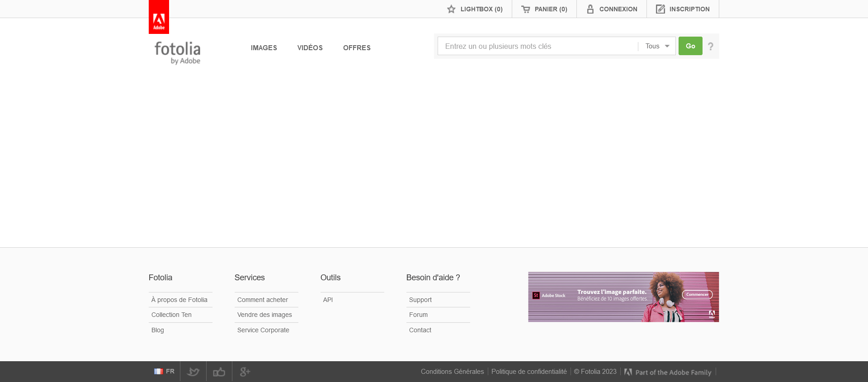Open À propos de Fotolia link

click(x=179, y=300)
